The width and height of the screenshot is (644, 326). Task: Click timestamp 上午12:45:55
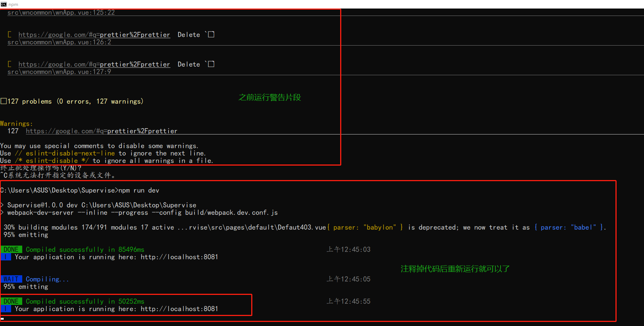pos(348,302)
